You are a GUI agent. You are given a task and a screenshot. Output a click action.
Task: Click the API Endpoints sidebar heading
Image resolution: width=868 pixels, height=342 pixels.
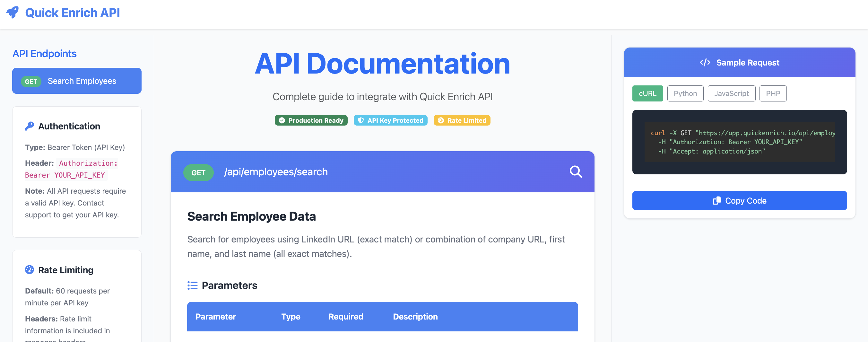pyautogui.click(x=45, y=54)
